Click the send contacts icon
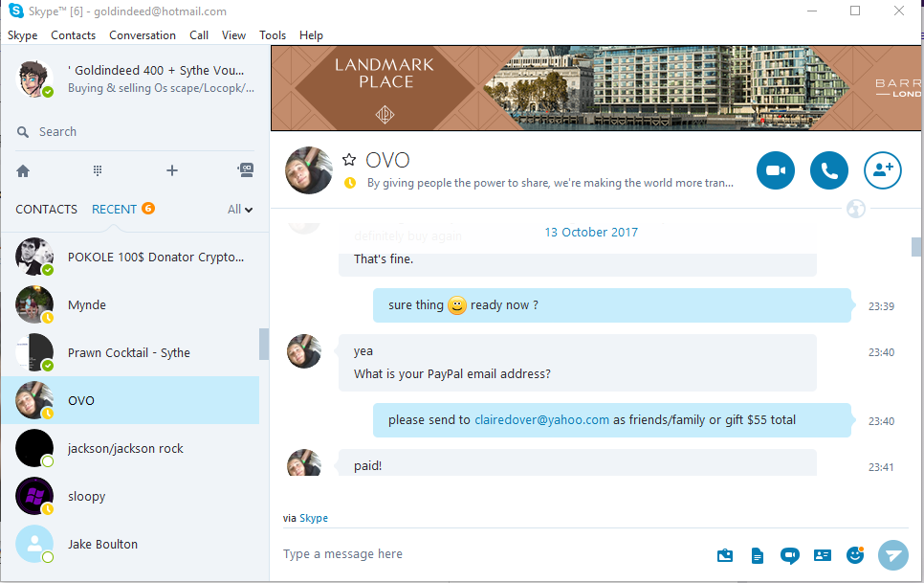Viewport: 924px width, 583px height. (x=822, y=554)
